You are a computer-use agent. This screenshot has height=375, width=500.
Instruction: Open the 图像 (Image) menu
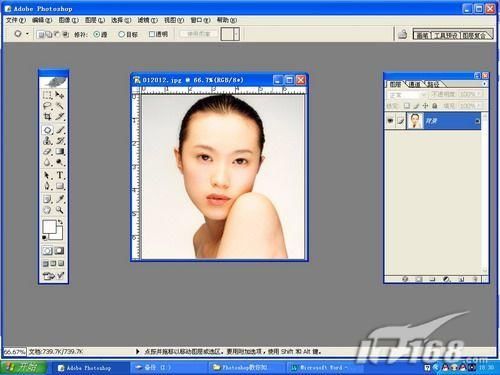(x=69, y=20)
